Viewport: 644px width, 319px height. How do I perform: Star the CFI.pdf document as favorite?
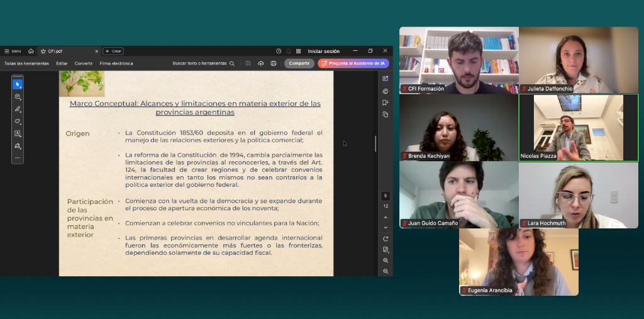pos(43,52)
